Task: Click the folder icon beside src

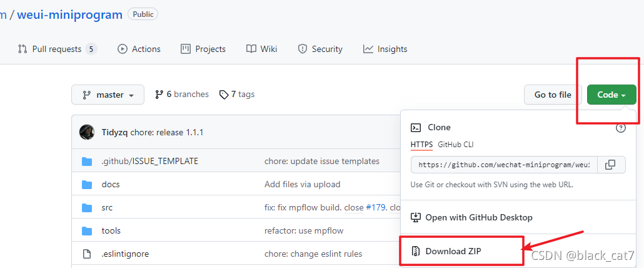Action: pyautogui.click(x=87, y=208)
